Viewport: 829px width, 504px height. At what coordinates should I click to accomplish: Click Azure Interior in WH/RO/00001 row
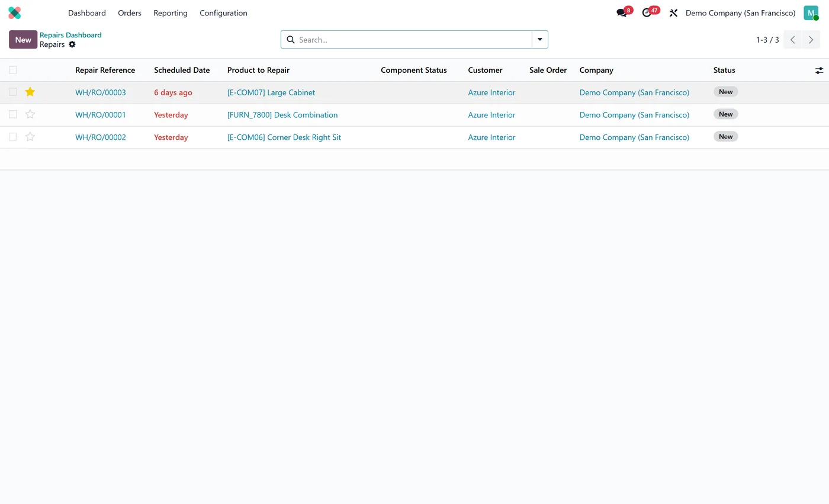tap(491, 115)
